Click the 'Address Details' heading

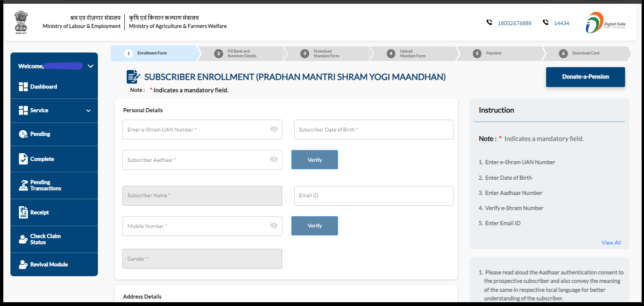(142, 297)
